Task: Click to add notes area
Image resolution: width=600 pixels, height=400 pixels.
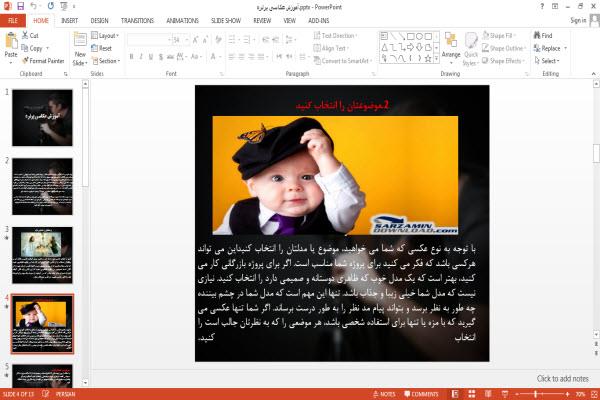Action: click(562, 379)
